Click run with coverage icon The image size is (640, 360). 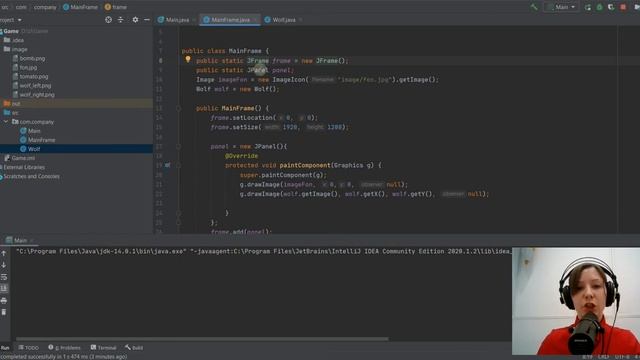coord(611,7)
